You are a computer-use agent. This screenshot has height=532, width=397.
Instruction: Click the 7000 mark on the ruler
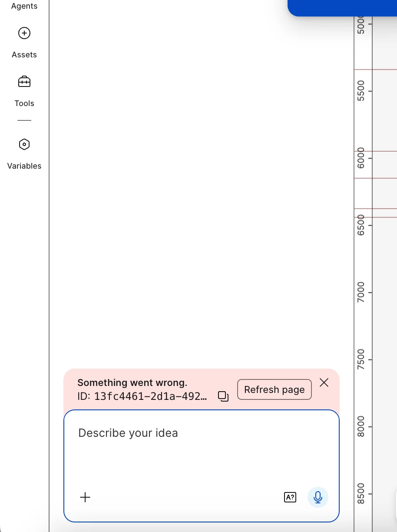click(x=361, y=292)
